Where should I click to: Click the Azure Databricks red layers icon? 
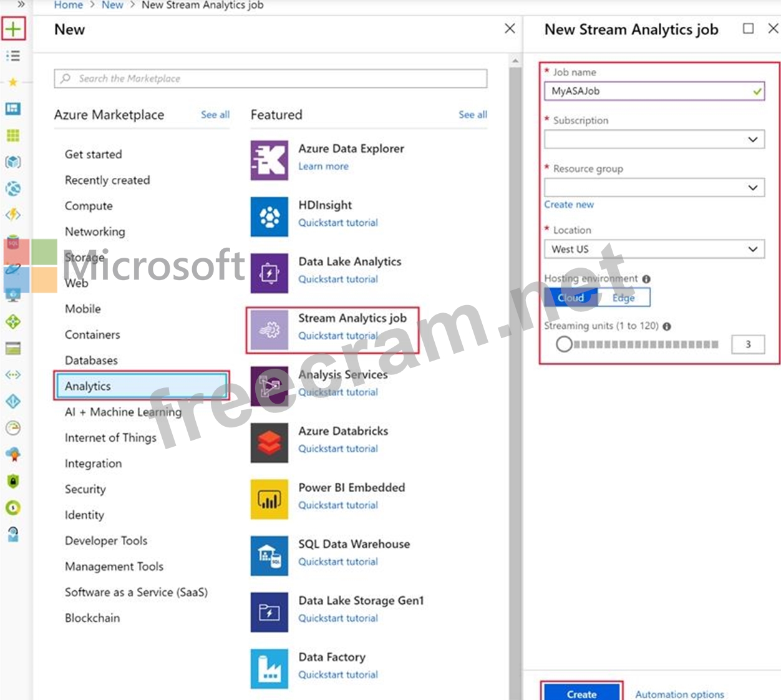click(269, 443)
